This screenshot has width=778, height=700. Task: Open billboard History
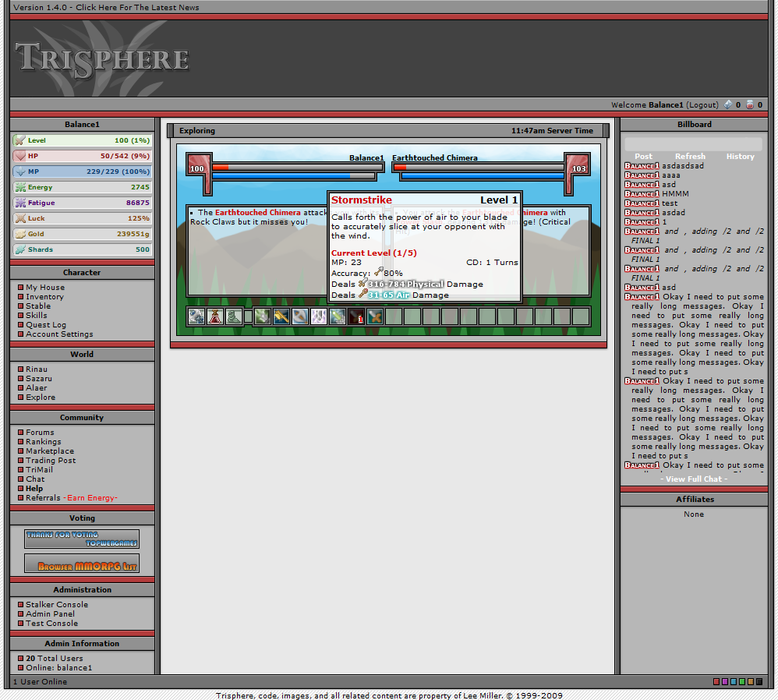point(741,156)
